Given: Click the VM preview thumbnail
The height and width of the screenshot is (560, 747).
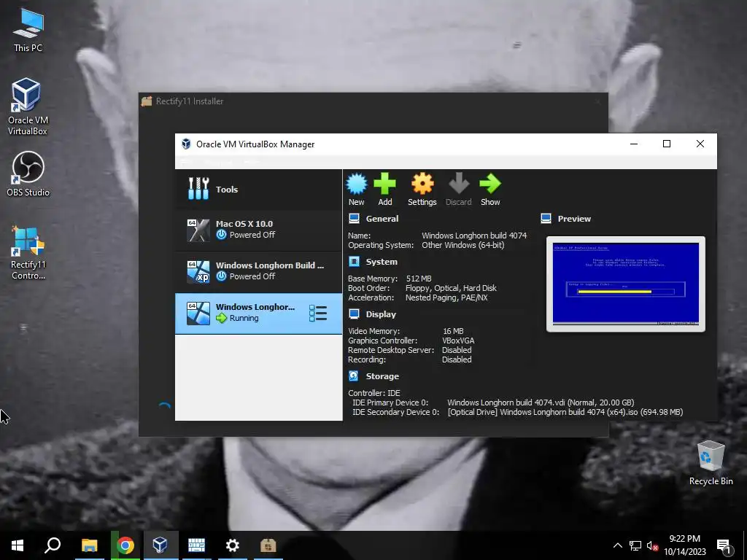Looking at the screenshot, I should (x=625, y=284).
